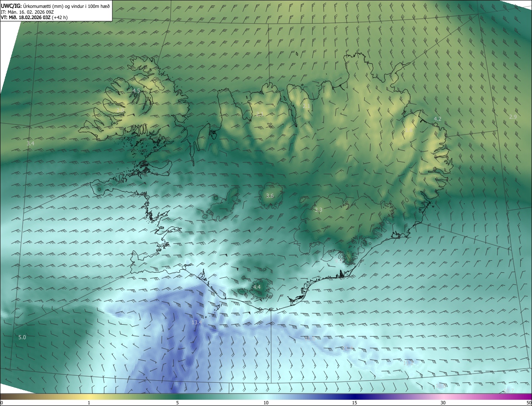Click the 4.4 value on the southern glacier
The height and width of the screenshot is (406, 532).
tap(257, 287)
